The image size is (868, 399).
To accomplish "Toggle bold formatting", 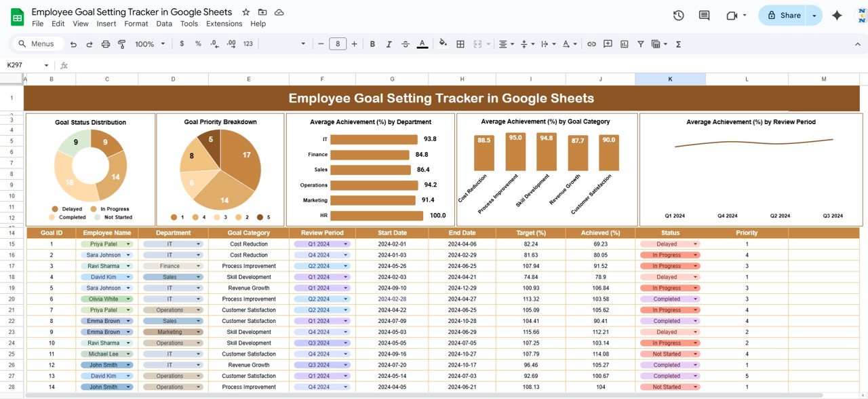I will (372, 44).
